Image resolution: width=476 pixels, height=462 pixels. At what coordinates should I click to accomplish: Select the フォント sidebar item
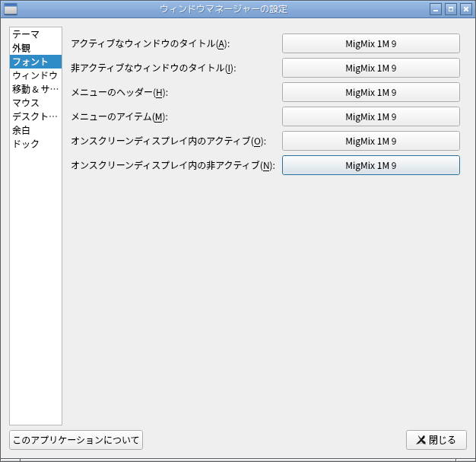pyautogui.click(x=36, y=62)
